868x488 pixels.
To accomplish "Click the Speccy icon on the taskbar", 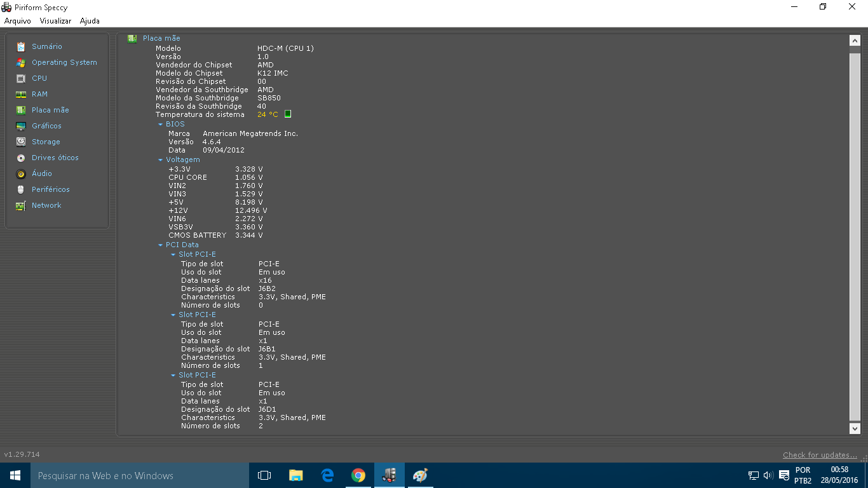I will pyautogui.click(x=390, y=475).
